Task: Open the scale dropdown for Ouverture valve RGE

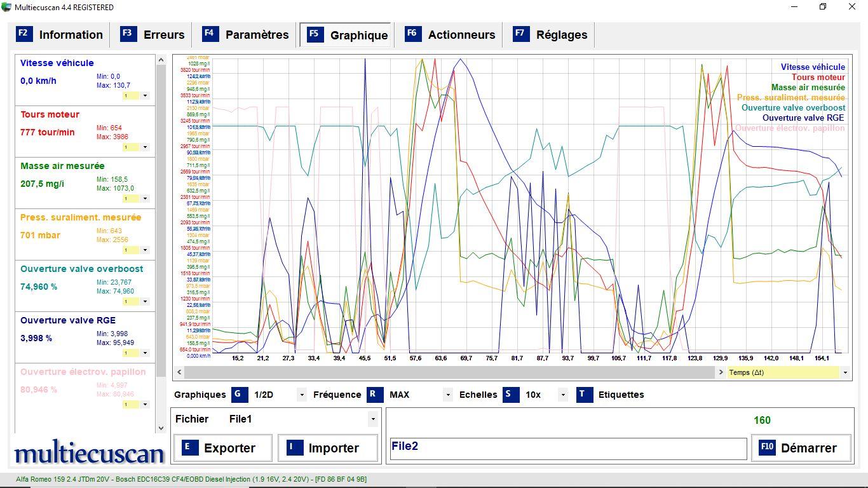Action: (145, 353)
